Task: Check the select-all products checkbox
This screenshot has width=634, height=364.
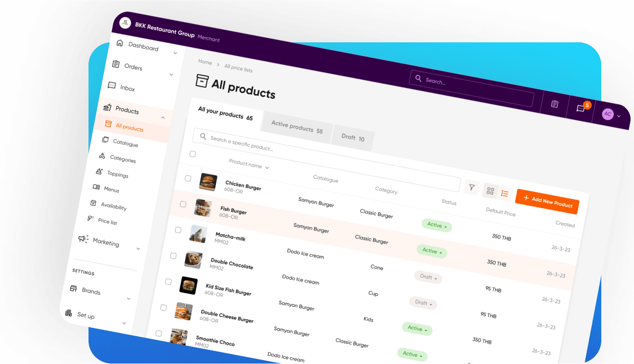Action: (192, 154)
